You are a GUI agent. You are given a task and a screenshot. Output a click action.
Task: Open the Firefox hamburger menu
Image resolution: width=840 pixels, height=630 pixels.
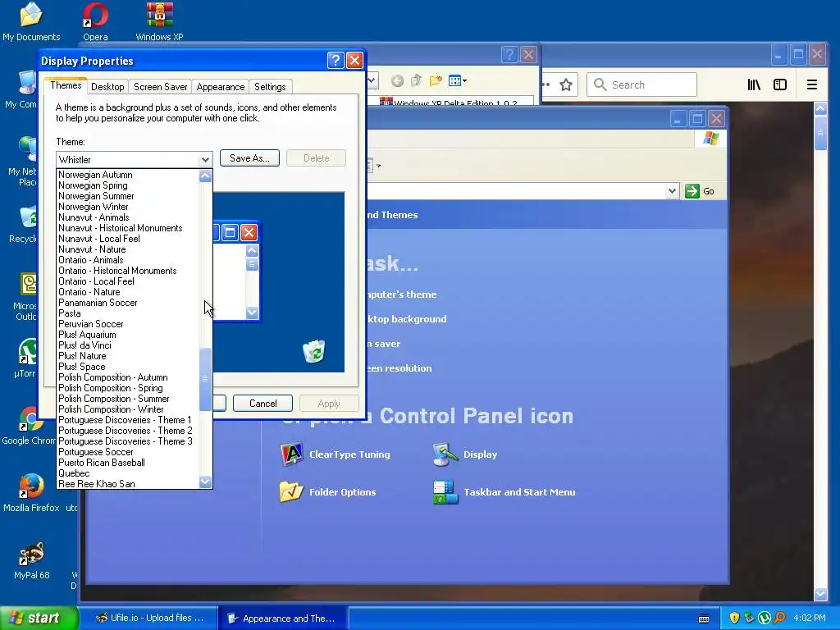(812, 84)
